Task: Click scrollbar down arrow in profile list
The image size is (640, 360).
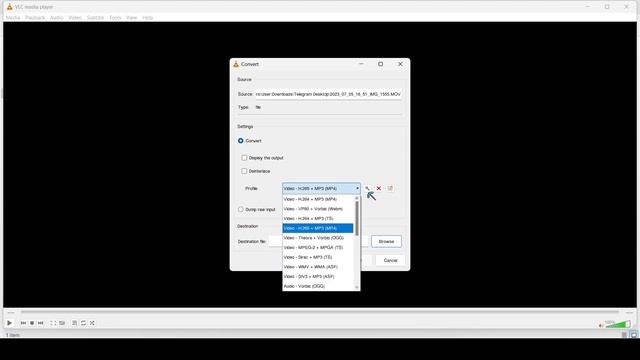Action: pos(357,287)
